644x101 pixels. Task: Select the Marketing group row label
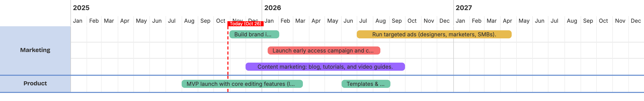[35, 50]
